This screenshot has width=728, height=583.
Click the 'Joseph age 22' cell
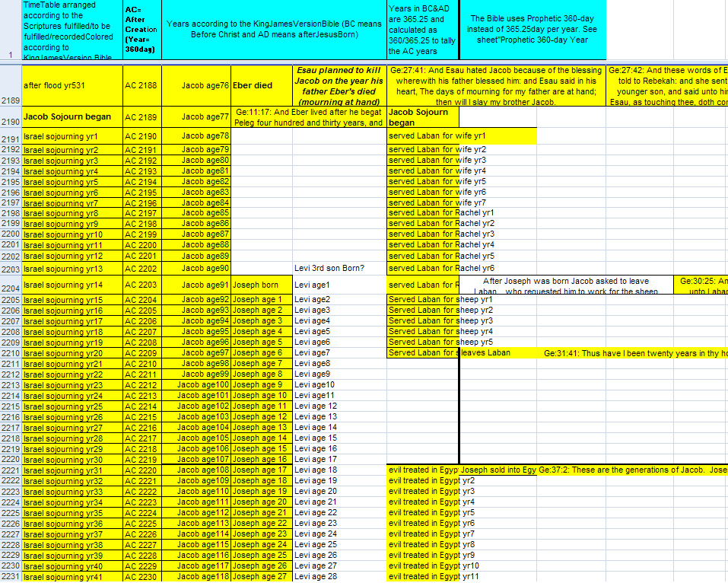(262, 524)
